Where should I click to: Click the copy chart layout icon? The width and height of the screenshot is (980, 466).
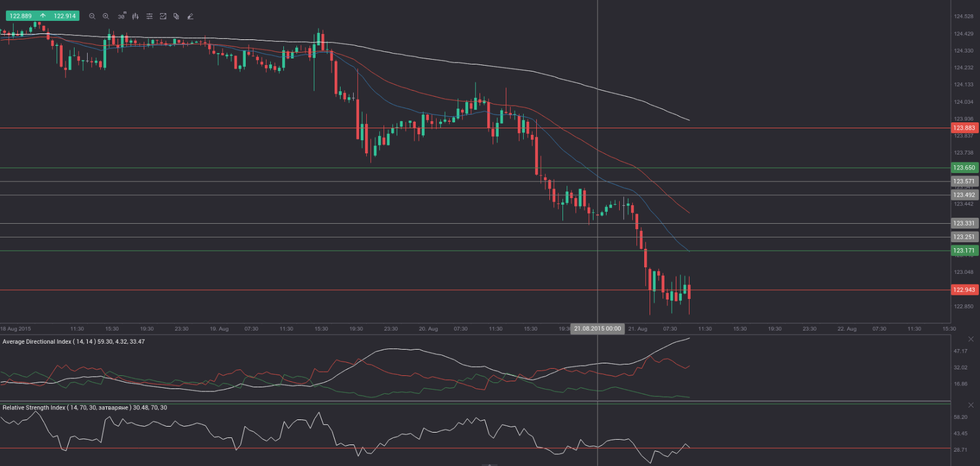pyautogui.click(x=177, y=16)
